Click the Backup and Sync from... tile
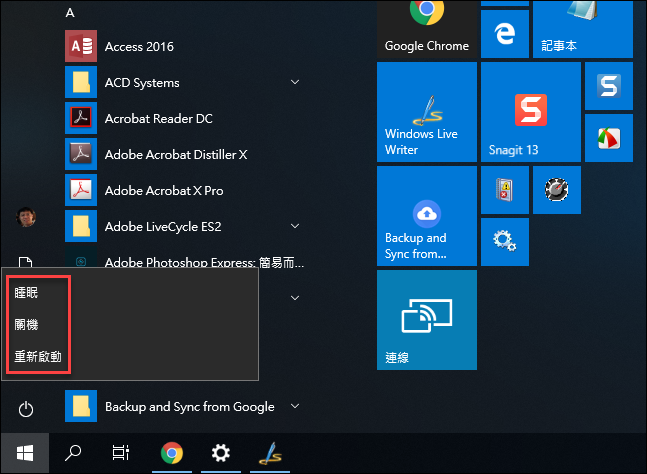This screenshot has width=647, height=474. (427, 216)
